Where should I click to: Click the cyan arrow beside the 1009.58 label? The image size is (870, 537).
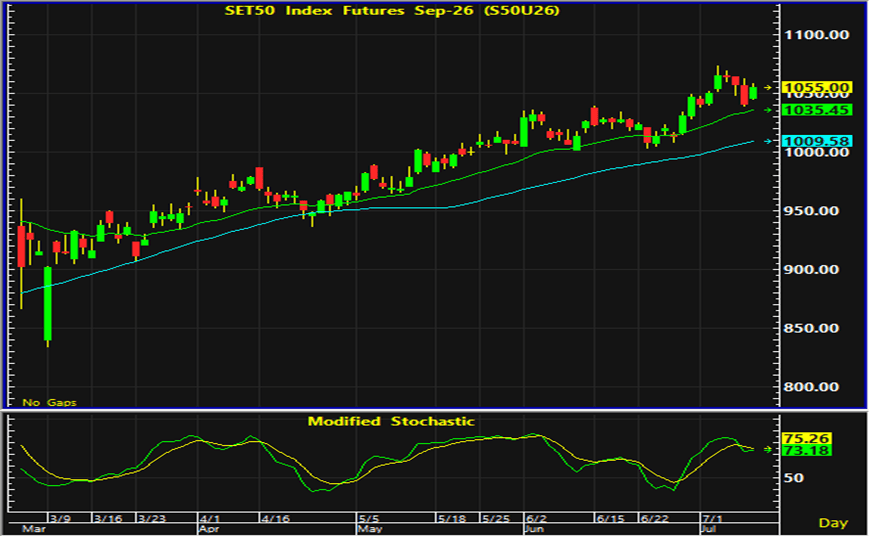pos(768,141)
